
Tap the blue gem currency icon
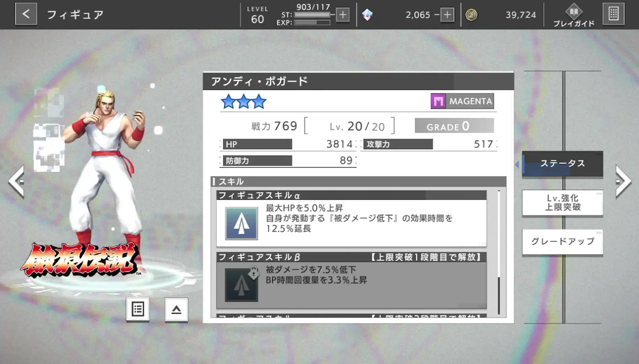coord(367,15)
